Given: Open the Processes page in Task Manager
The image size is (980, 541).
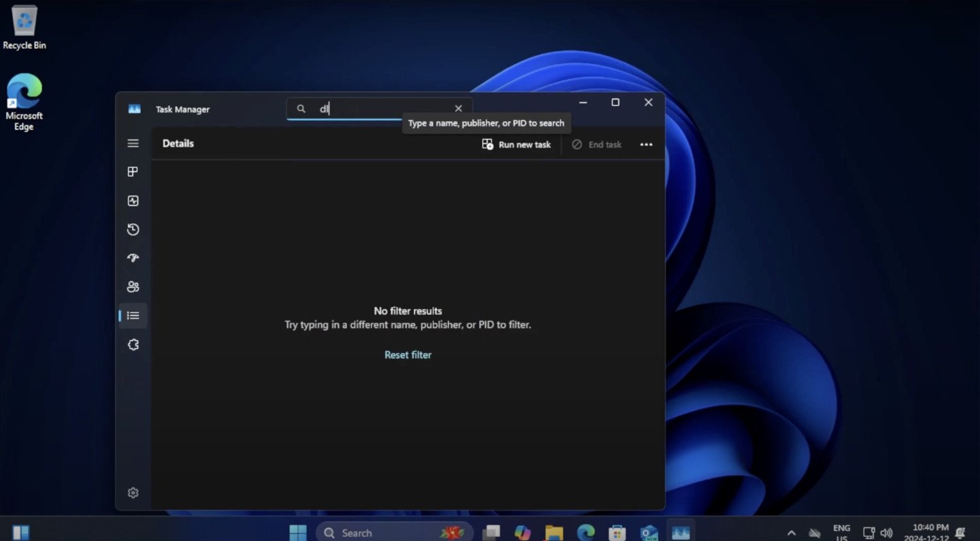Looking at the screenshot, I should (x=133, y=171).
